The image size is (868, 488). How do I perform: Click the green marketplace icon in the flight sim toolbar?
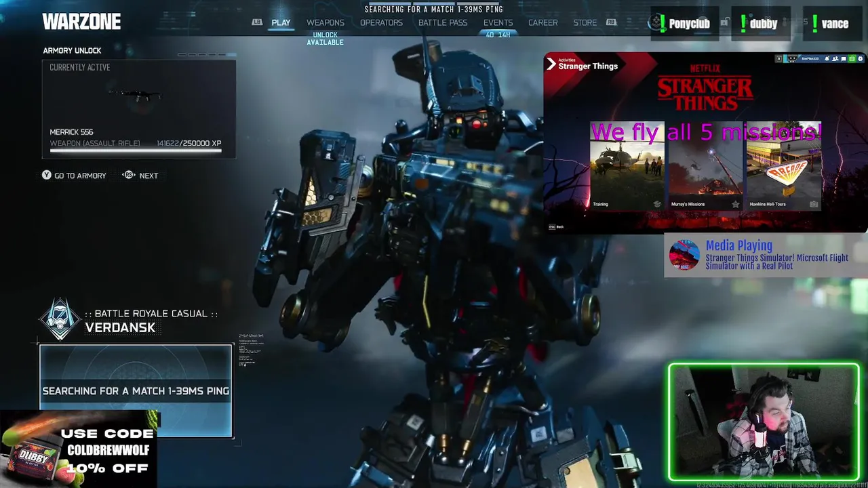pos(852,59)
